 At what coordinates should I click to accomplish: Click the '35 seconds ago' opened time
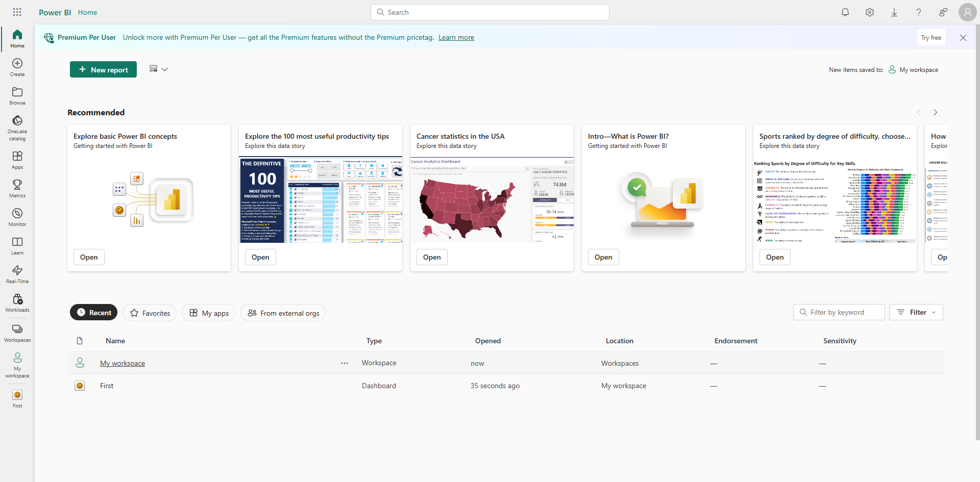(495, 386)
